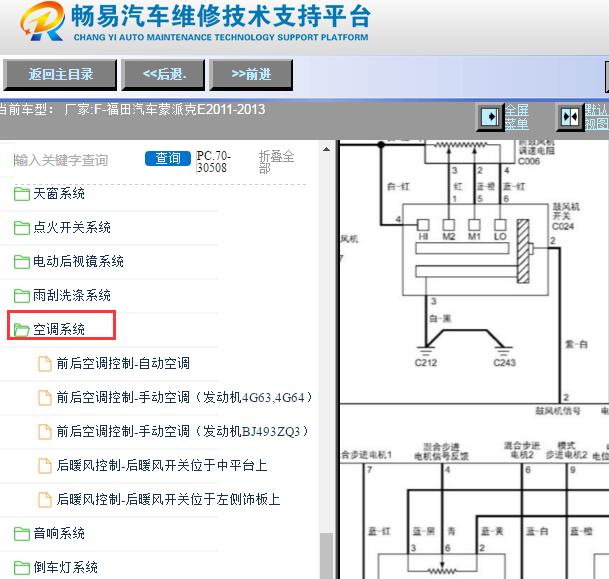Open 前后空调控制-自动空调 diagram
Image resolution: width=609 pixels, height=579 pixels.
pos(123,363)
